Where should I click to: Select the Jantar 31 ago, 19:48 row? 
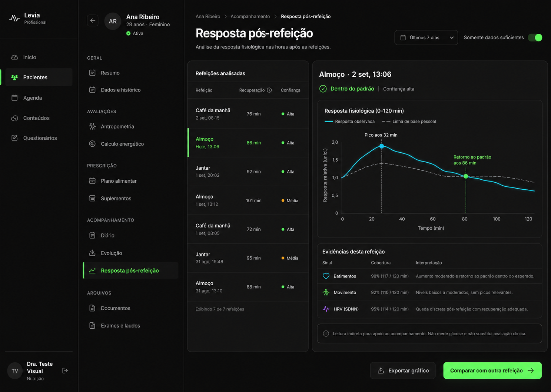[x=248, y=258]
